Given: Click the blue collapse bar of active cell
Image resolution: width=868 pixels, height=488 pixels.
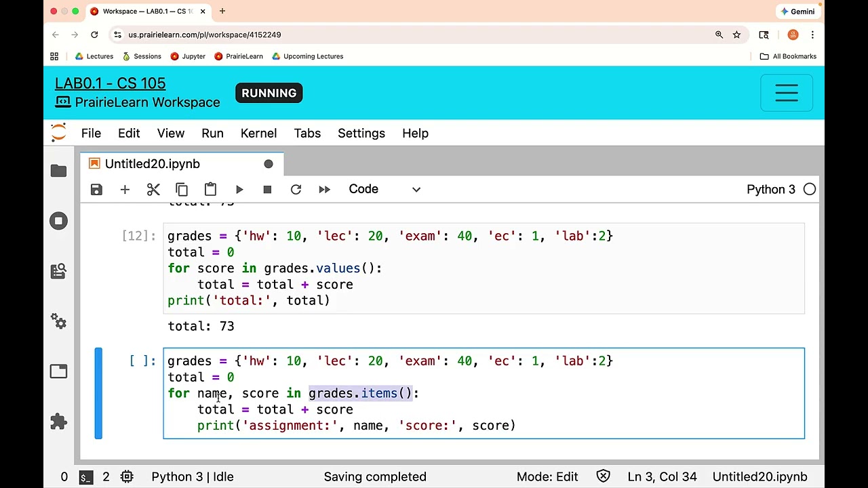Looking at the screenshot, I should click(x=98, y=393).
